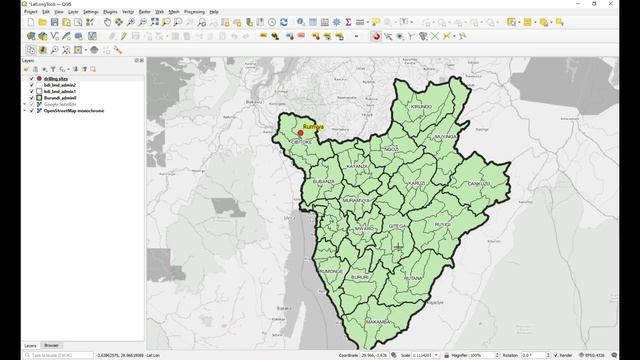640x360 pixels.
Task: Select the drilling sites layer name
Action: click(56, 78)
